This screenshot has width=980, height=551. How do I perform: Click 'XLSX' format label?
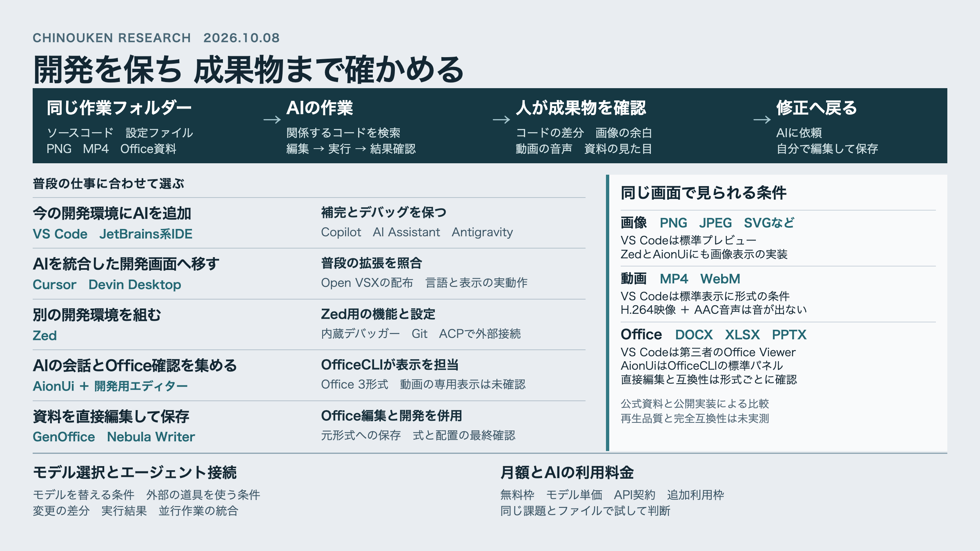(x=742, y=335)
